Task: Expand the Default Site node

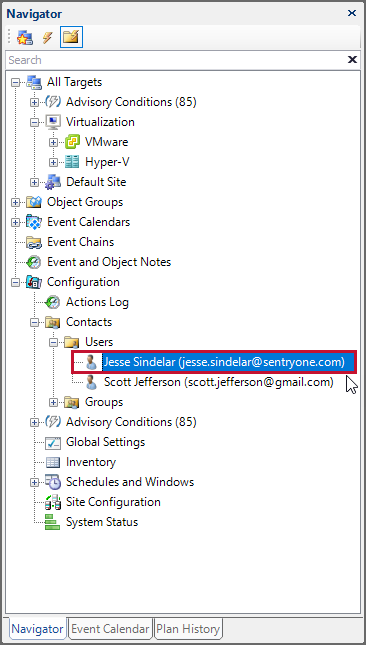Action: (35, 182)
